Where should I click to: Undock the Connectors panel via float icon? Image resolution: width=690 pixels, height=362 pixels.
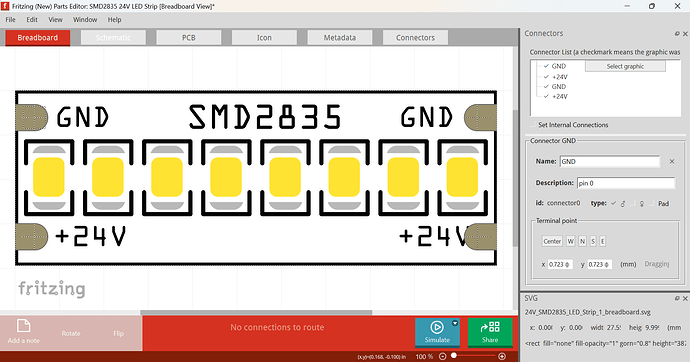coord(677,33)
